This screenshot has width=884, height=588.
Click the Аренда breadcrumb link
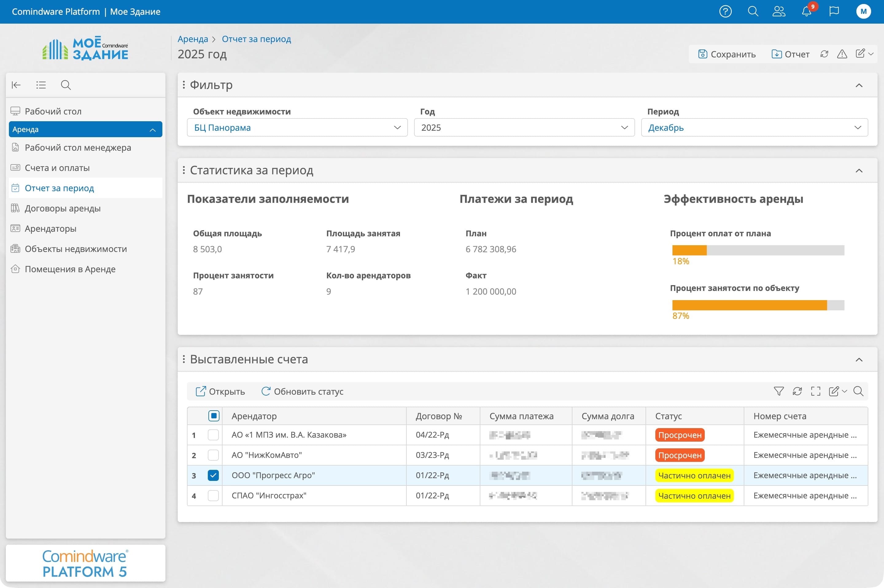193,39
